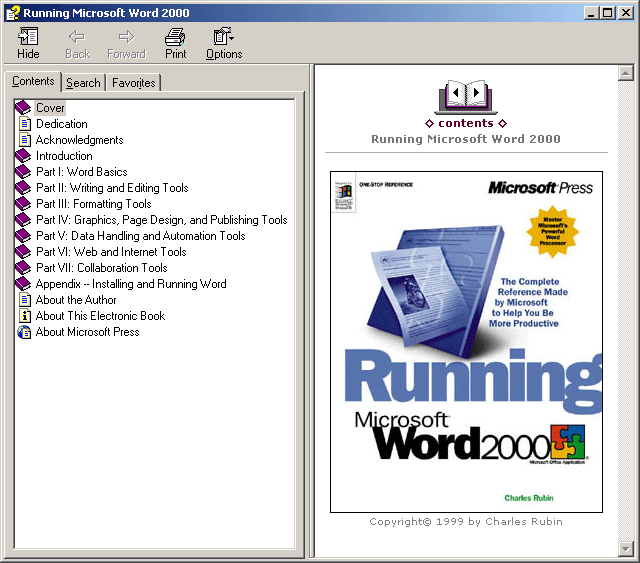Select Part I: Word Basics
This screenshot has width=640, height=563.
[x=82, y=171]
